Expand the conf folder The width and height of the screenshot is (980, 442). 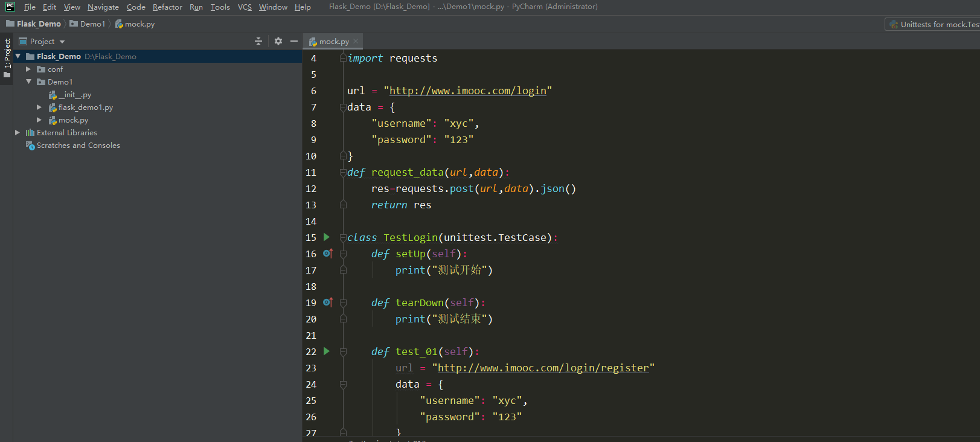pyautogui.click(x=28, y=69)
